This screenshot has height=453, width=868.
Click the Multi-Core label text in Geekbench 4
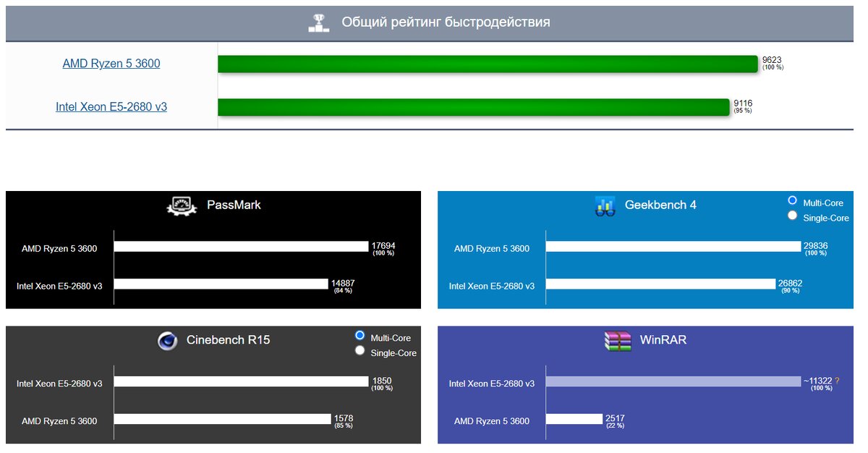point(823,203)
